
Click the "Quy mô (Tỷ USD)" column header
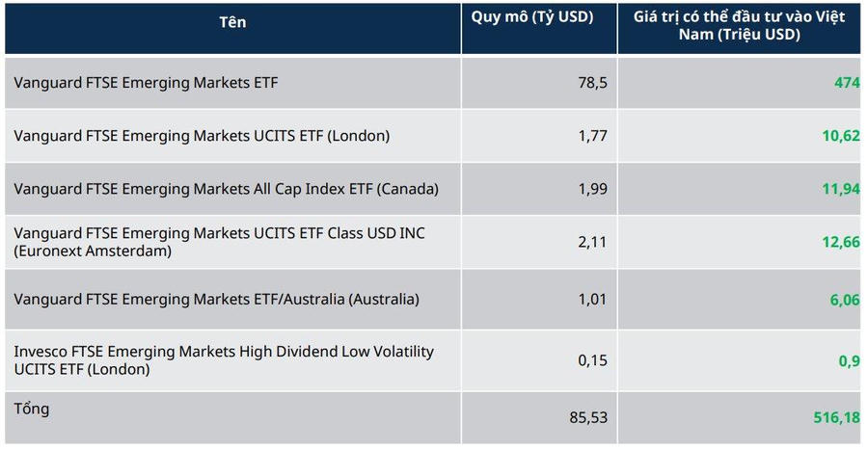(531, 17)
